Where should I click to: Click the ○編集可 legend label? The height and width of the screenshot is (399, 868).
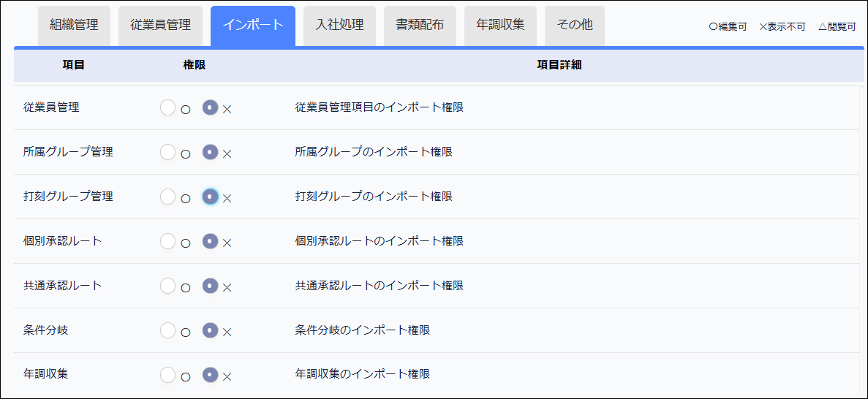728,27
